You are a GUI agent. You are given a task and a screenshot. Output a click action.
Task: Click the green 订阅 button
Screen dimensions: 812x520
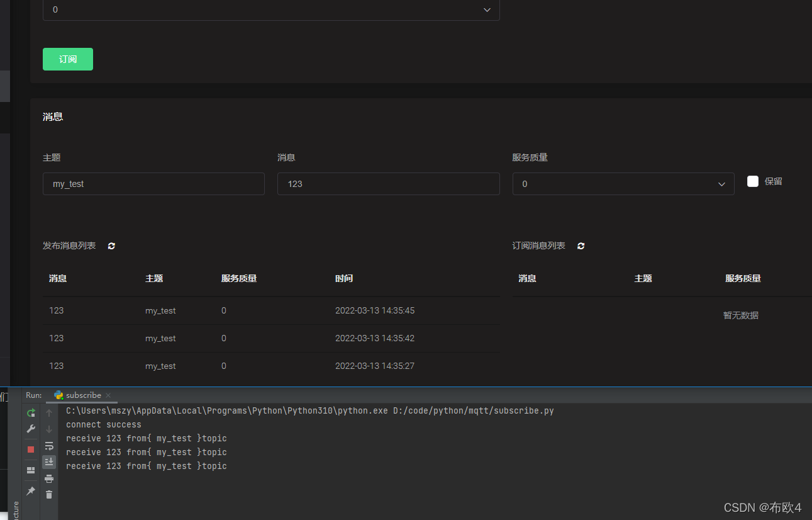point(68,59)
